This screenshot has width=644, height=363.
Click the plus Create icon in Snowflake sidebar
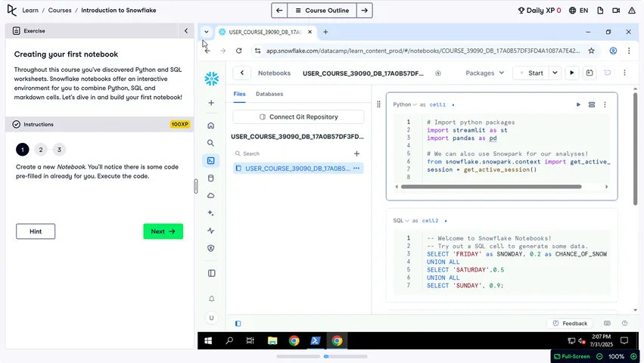211,103
